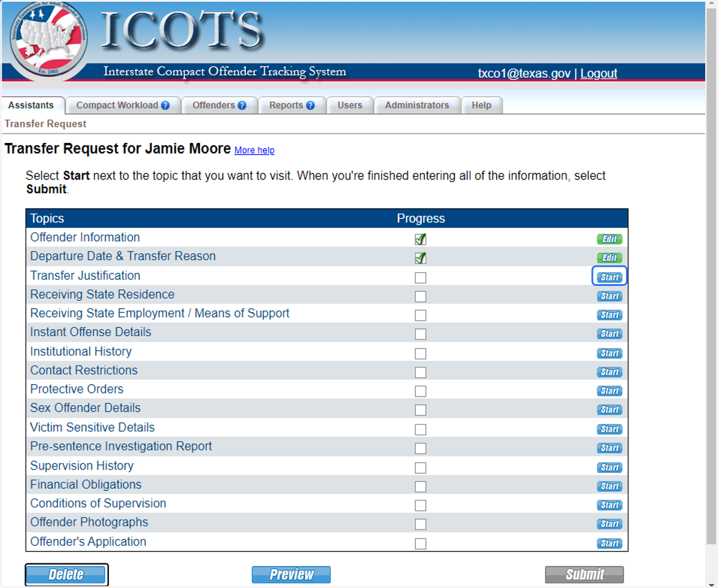Start the Financial Obligations topic
Screen dimensions: 718x588
pyautogui.click(x=609, y=486)
